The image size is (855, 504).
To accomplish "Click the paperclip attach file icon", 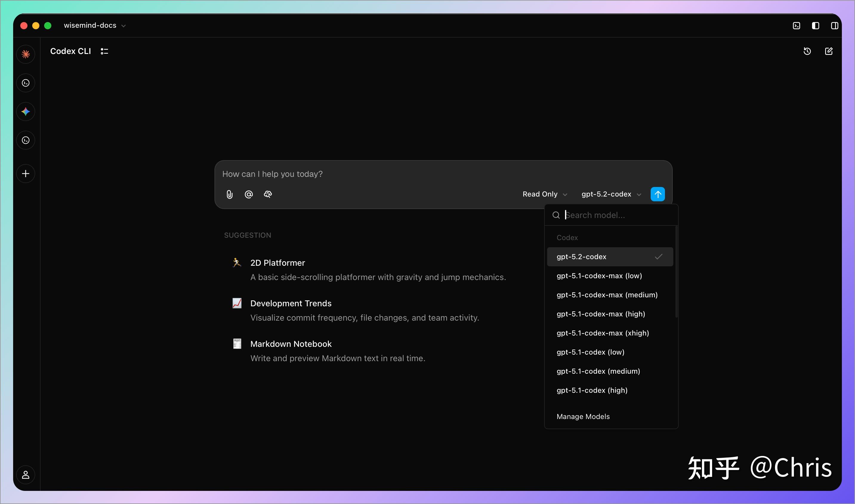I will click(230, 194).
